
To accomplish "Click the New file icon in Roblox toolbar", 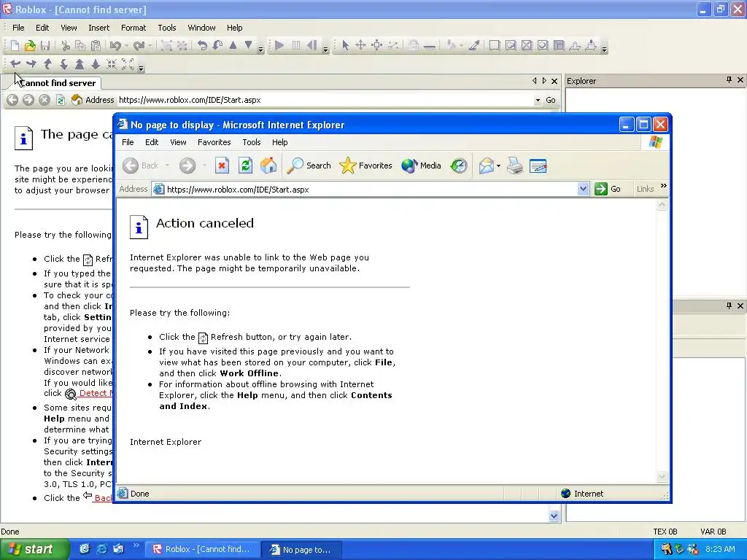I will point(15,46).
